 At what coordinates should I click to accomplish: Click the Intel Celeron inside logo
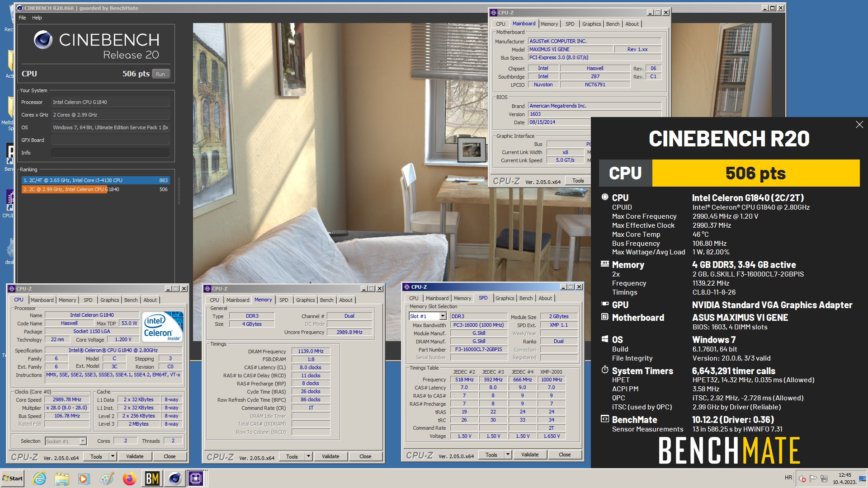163,327
